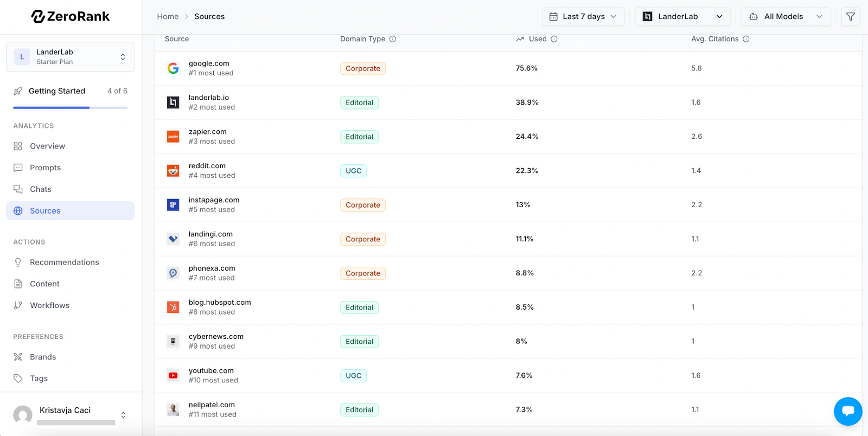Open the All Models dropdown

[786, 16]
